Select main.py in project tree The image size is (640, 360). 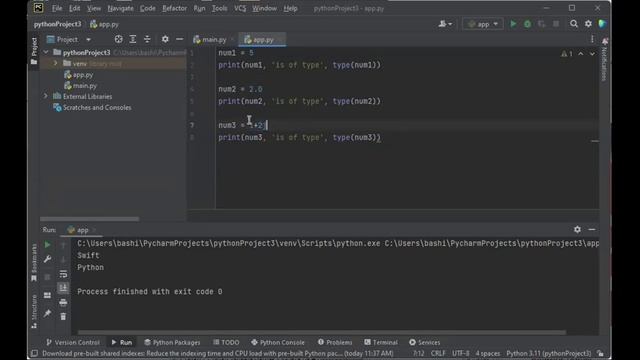tap(80, 86)
